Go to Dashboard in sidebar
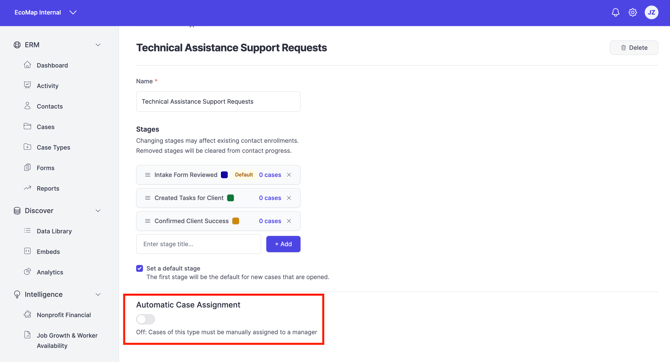The height and width of the screenshot is (362, 670). [x=52, y=65]
